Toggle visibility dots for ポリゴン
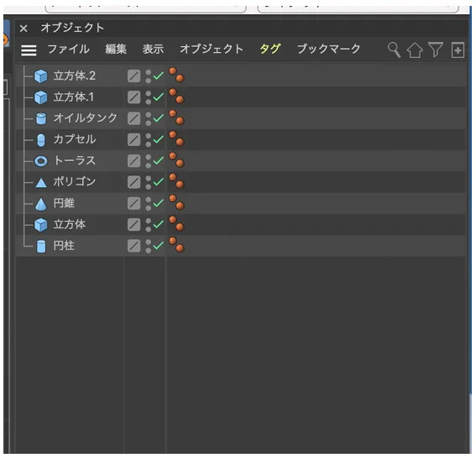 click(148, 182)
